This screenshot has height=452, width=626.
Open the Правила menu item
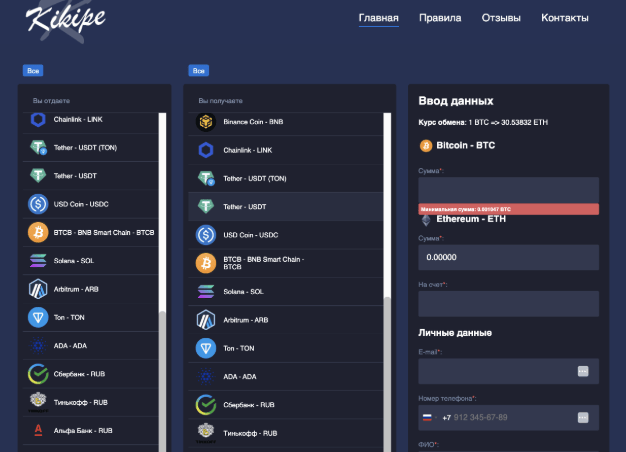click(440, 18)
